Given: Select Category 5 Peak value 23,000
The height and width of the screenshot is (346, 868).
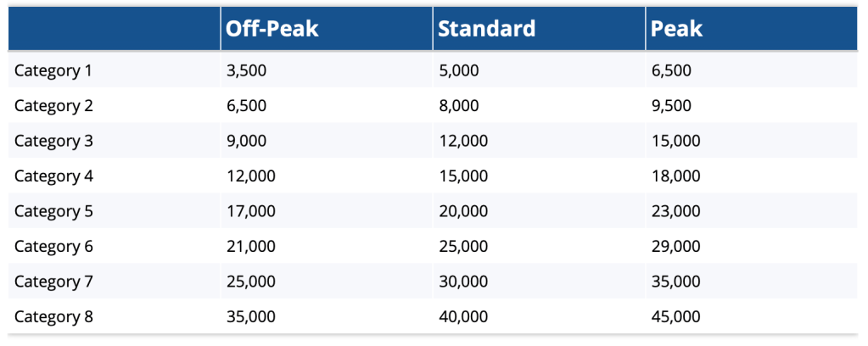Looking at the screenshot, I should pos(675,211).
